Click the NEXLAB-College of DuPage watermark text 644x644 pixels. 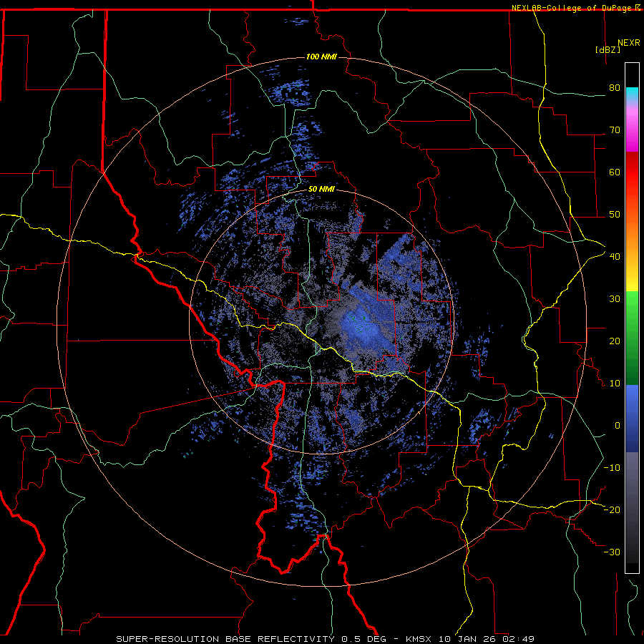coord(572,8)
